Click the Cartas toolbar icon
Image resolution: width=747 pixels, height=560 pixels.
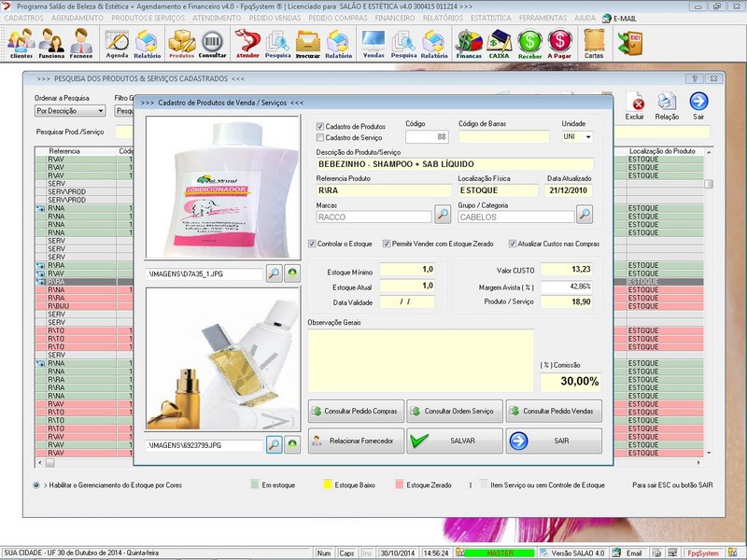point(594,43)
